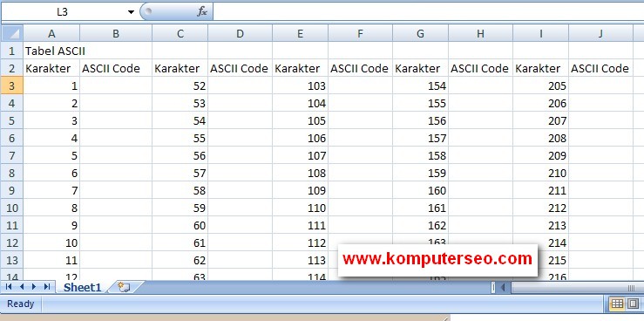Select highlighted row 3 header
644x321 pixels.
(x=12, y=85)
